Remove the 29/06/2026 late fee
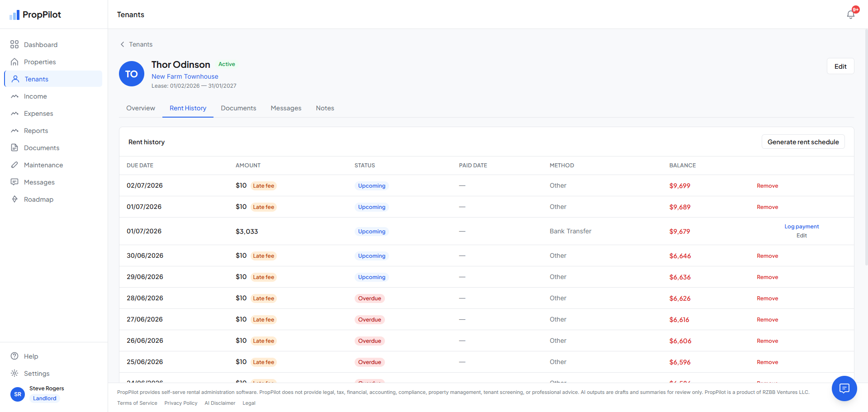This screenshot has height=412, width=868. pos(767,277)
